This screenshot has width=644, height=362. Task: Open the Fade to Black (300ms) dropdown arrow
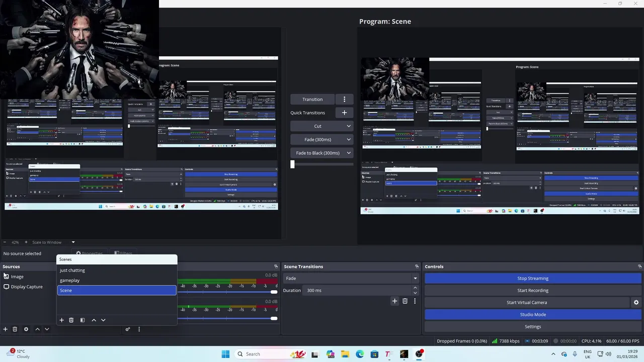pos(349,153)
